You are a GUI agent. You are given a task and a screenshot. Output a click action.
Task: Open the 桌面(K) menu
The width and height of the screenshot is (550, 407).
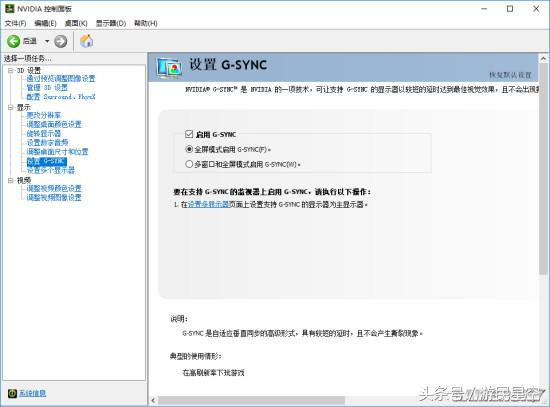(76, 23)
